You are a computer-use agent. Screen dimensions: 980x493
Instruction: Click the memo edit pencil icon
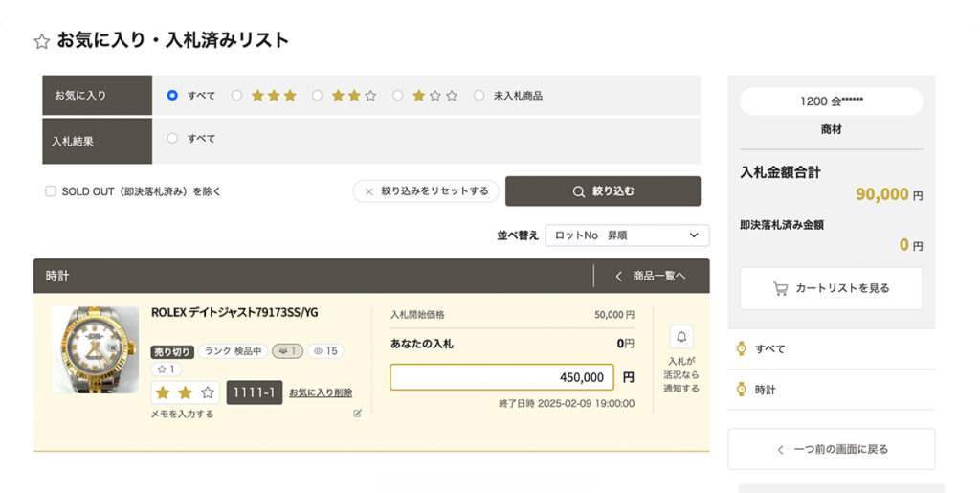click(x=358, y=413)
